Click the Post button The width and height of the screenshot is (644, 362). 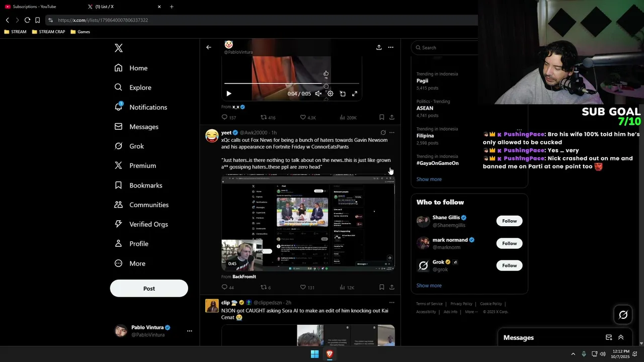pyautogui.click(x=149, y=289)
